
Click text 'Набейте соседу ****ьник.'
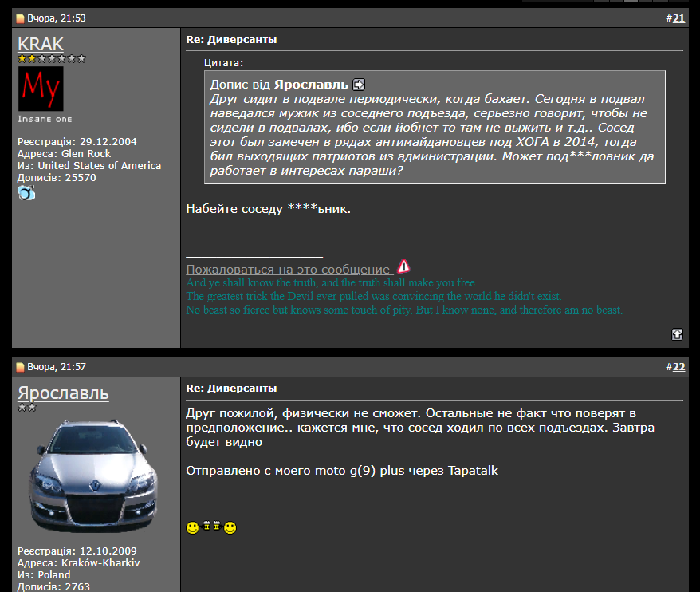coord(269,209)
